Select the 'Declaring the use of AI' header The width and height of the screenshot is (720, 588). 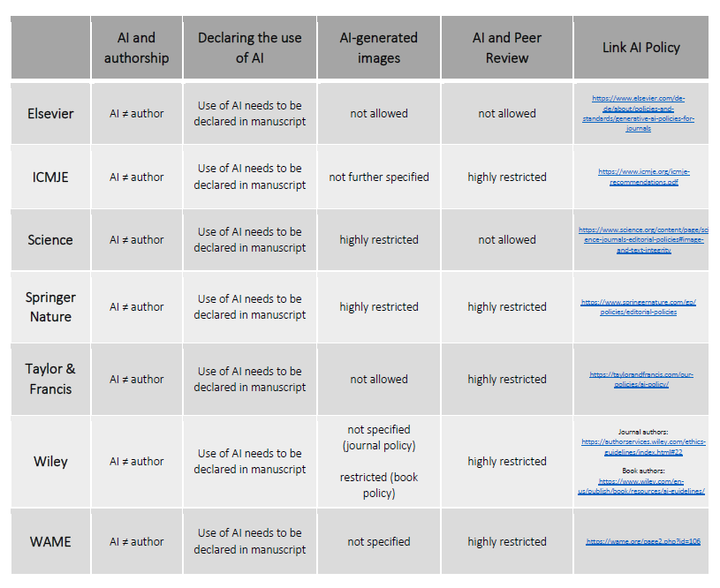(x=250, y=48)
